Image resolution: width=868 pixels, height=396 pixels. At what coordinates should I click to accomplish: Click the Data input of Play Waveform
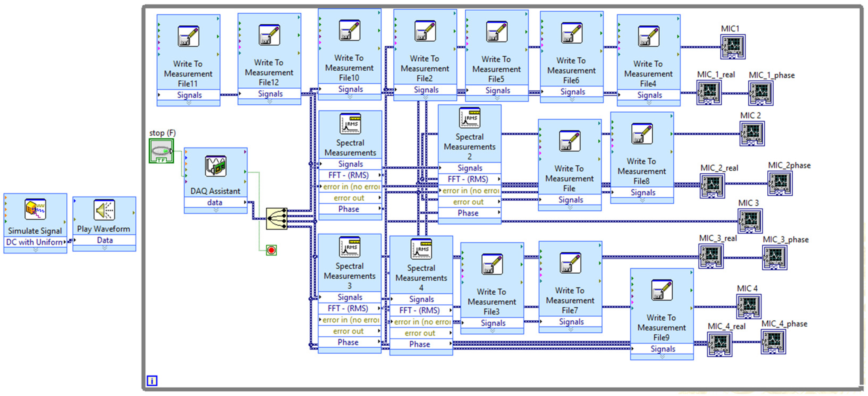tap(104, 240)
